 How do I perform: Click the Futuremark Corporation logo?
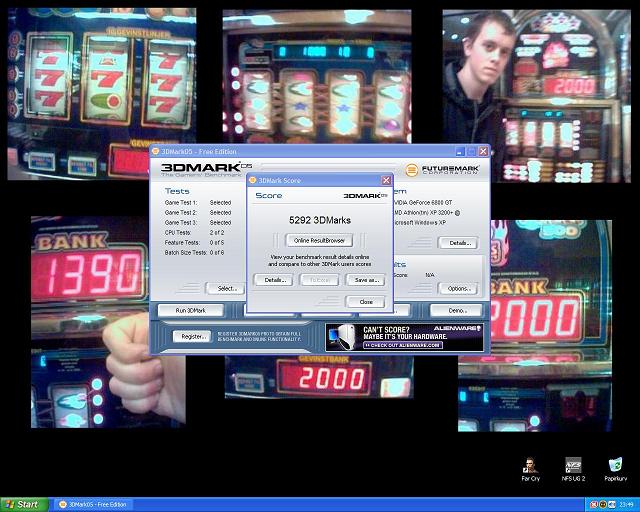pos(442,169)
